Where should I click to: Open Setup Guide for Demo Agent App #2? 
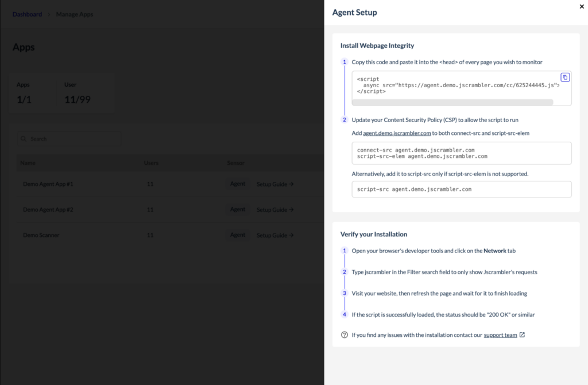275,209
